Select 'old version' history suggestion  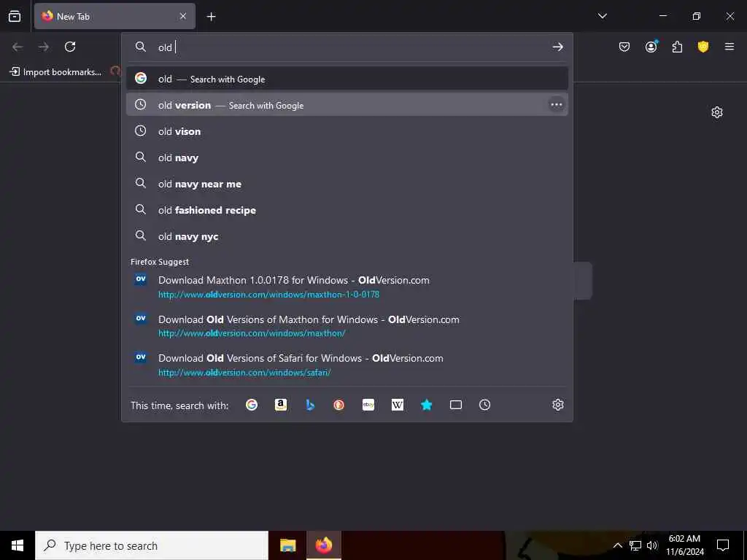click(x=347, y=105)
